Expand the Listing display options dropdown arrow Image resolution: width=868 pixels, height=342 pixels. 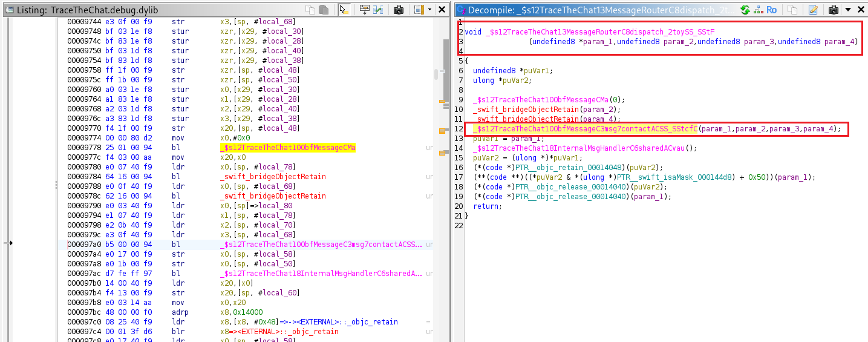[x=429, y=10]
